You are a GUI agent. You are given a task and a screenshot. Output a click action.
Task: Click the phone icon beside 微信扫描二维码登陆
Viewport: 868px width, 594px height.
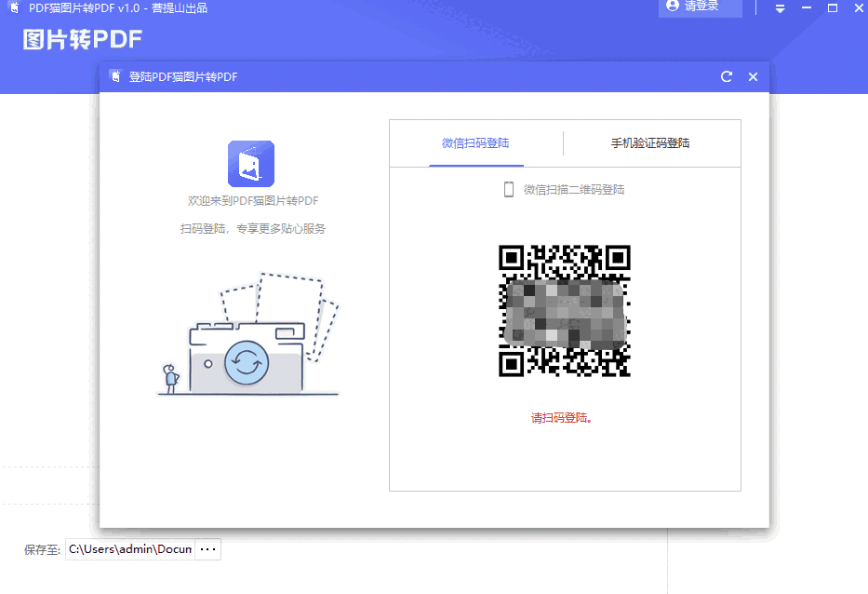[x=509, y=190]
